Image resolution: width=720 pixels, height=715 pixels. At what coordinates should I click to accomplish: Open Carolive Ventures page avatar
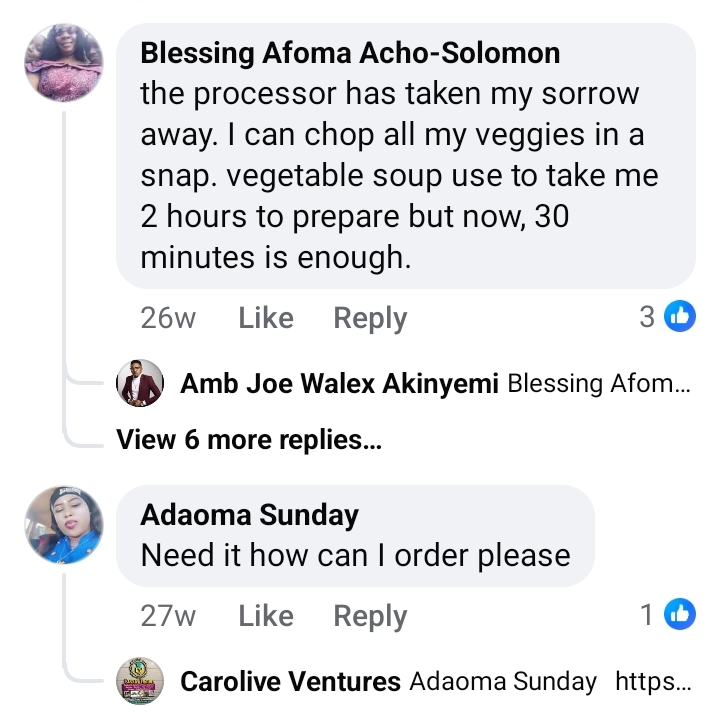point(140,681)
